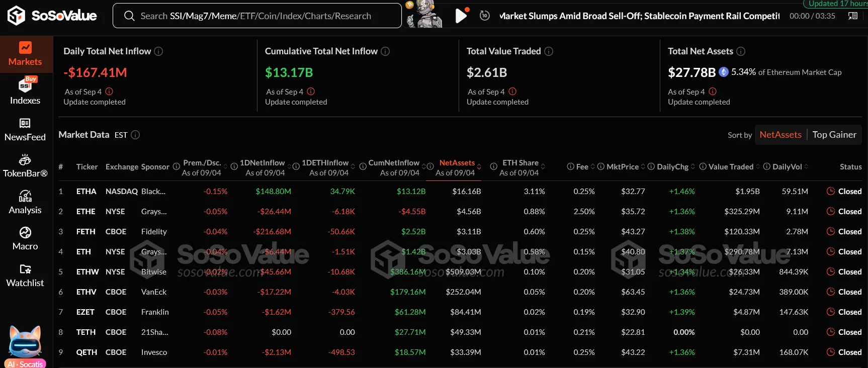Click the closed status icon for QETH

831,352
